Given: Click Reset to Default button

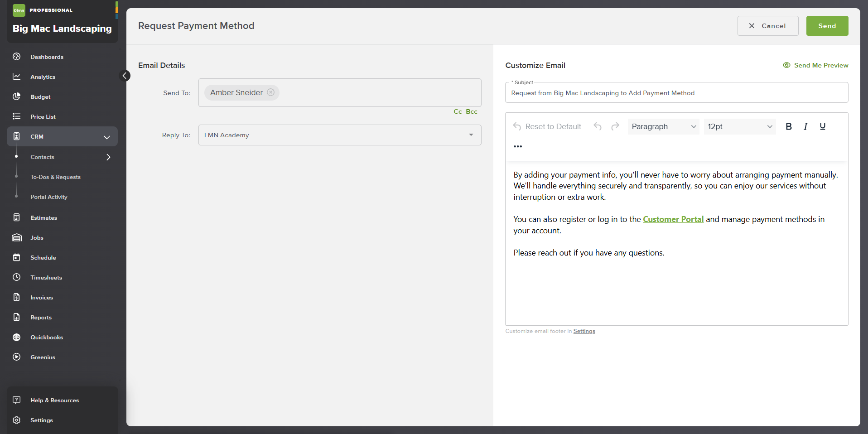Looking at the screenshot, I should point(547,126).
